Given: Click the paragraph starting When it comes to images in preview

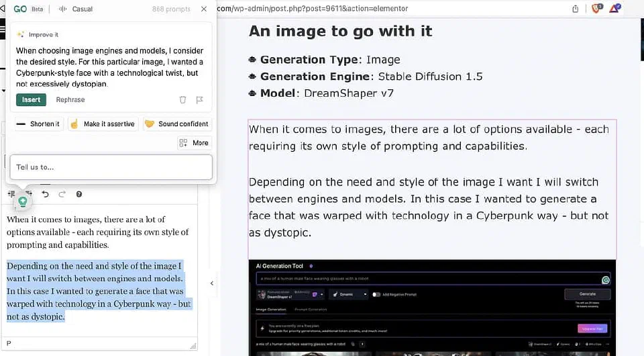Looking at the screenshot, I should coord(429,138).
